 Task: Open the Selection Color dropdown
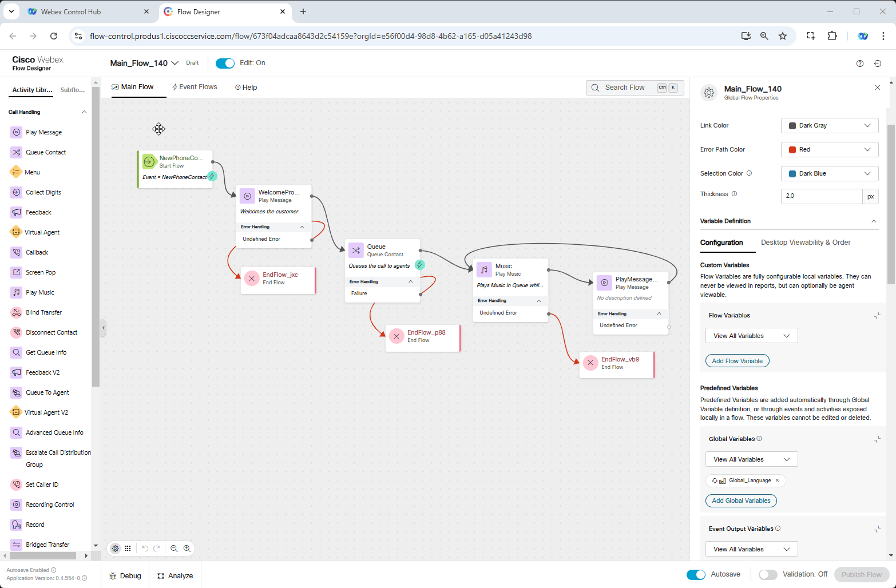tap(830, 173)
